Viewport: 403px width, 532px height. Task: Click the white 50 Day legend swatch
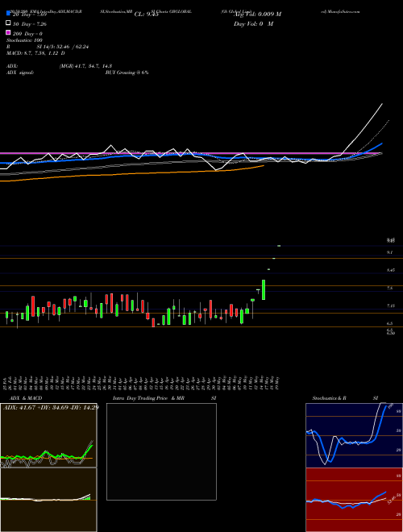(x=8, y=23)
